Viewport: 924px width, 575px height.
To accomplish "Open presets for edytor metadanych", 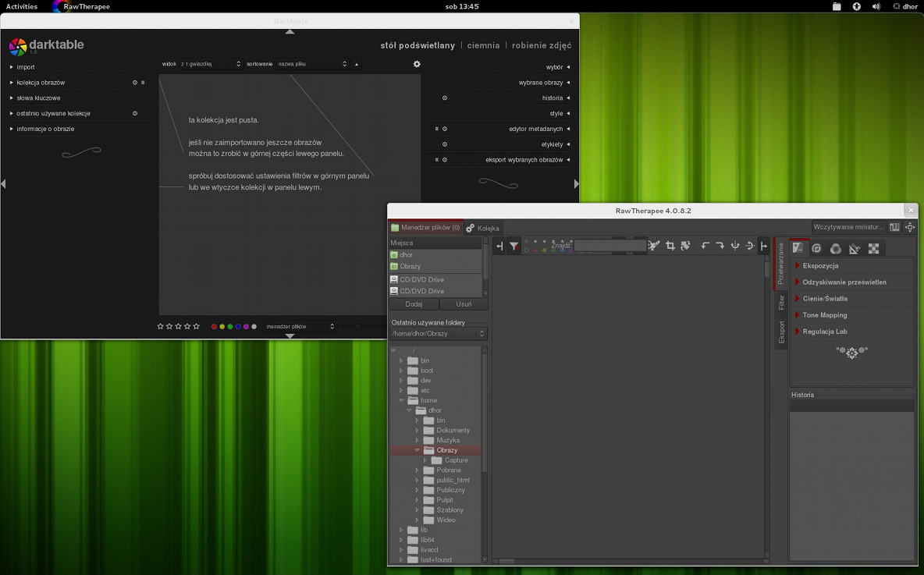I will (x=437, y=129).
